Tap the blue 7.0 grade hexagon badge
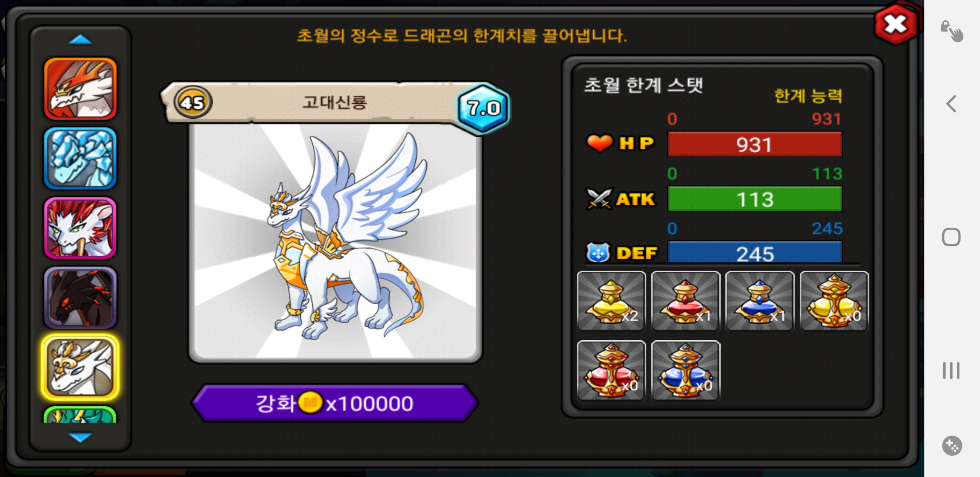980x477 pixels. click(x=483, y=109)
